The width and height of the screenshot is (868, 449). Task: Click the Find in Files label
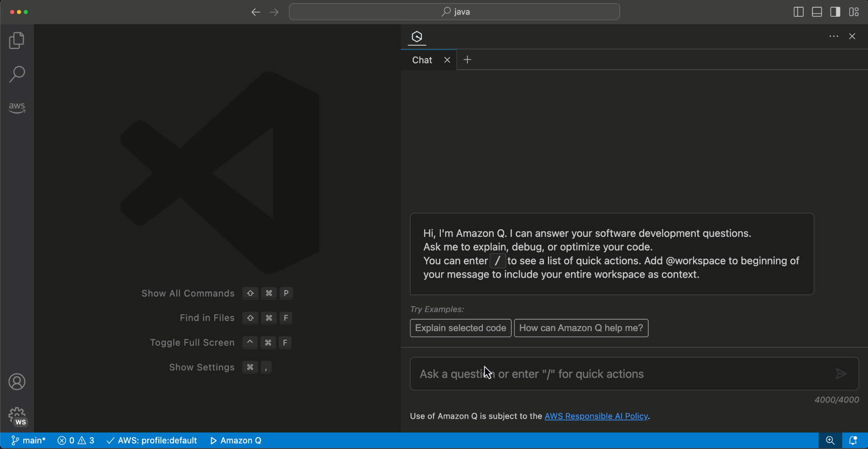pos(207,318)
